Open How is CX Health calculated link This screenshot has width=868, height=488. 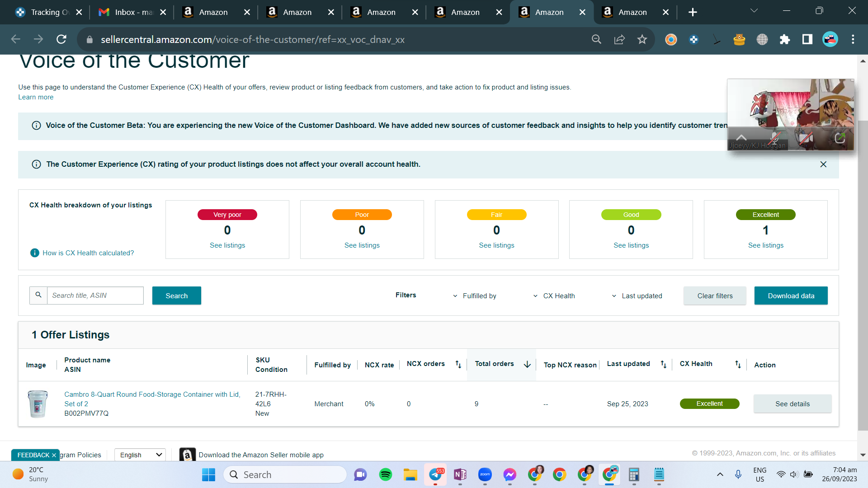click(x=88, y=253)
